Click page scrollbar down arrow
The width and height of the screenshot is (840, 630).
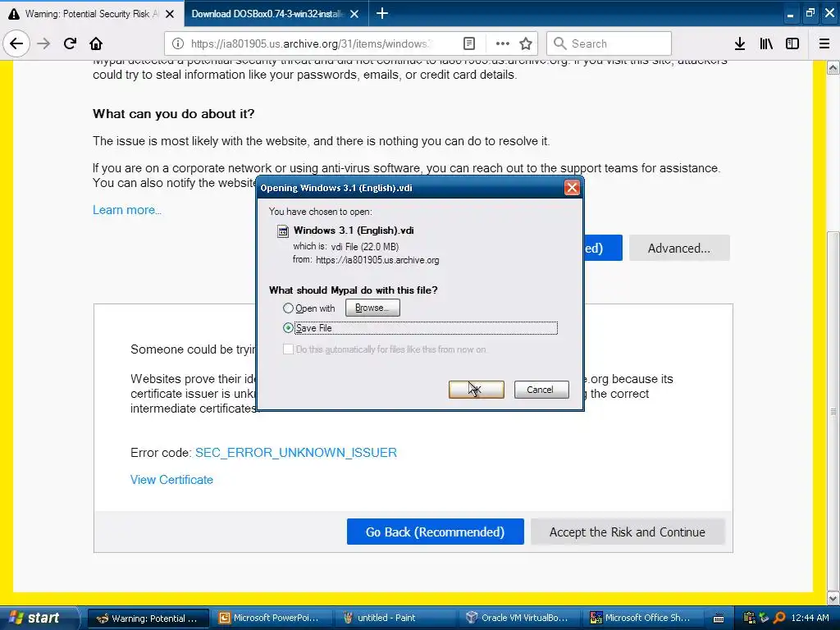coord(833,597)
